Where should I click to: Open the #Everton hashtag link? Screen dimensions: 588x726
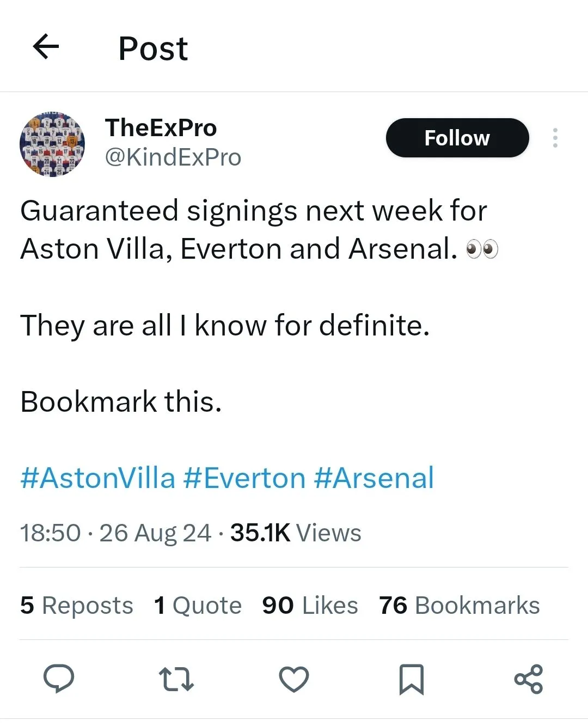[x=244, y=478]
